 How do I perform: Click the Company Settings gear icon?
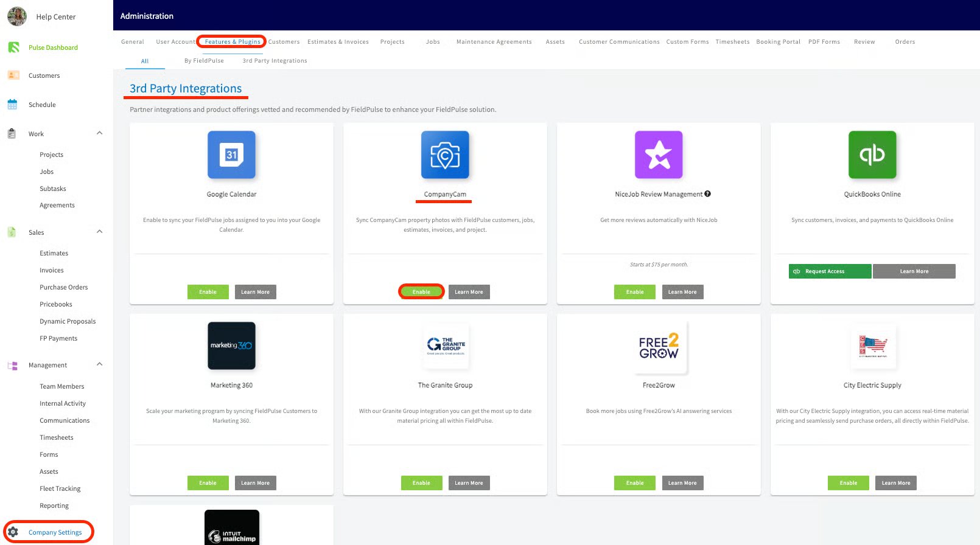[13, 532]
